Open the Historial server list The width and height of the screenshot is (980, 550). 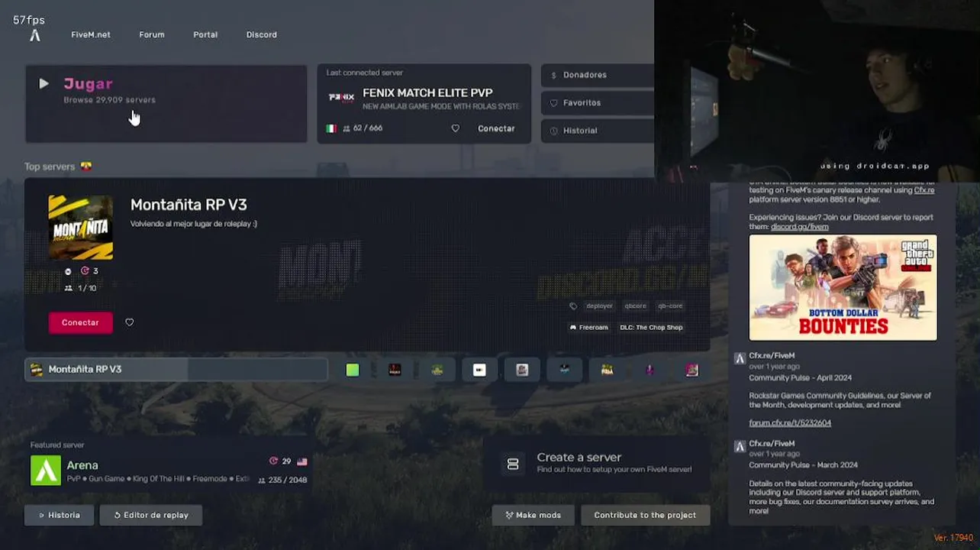[598, 131]
